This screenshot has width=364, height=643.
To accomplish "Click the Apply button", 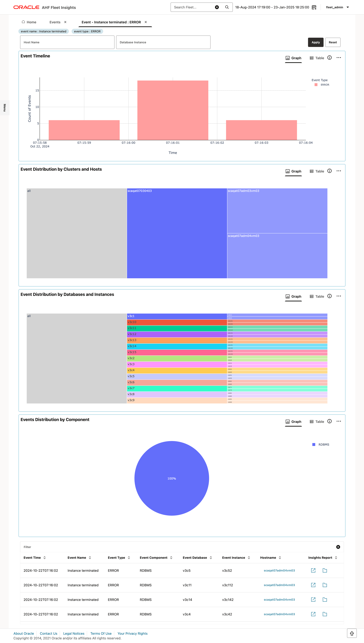I will [x=315, y=42].
